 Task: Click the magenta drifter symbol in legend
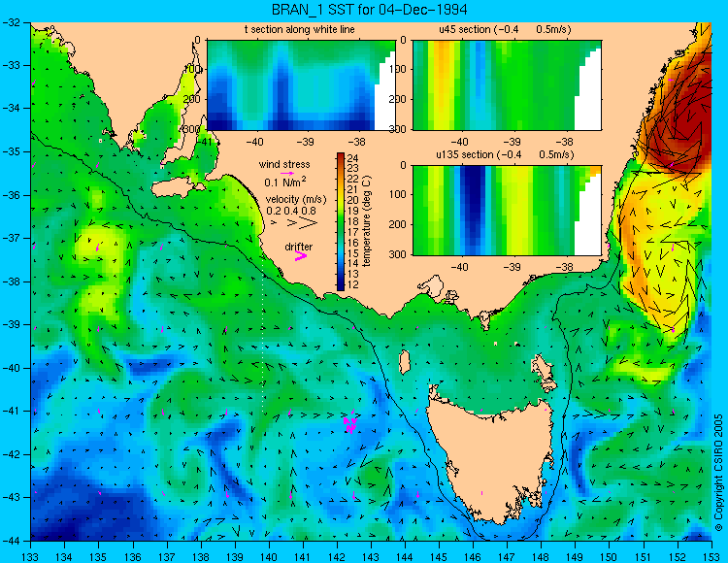click(301, 255)
